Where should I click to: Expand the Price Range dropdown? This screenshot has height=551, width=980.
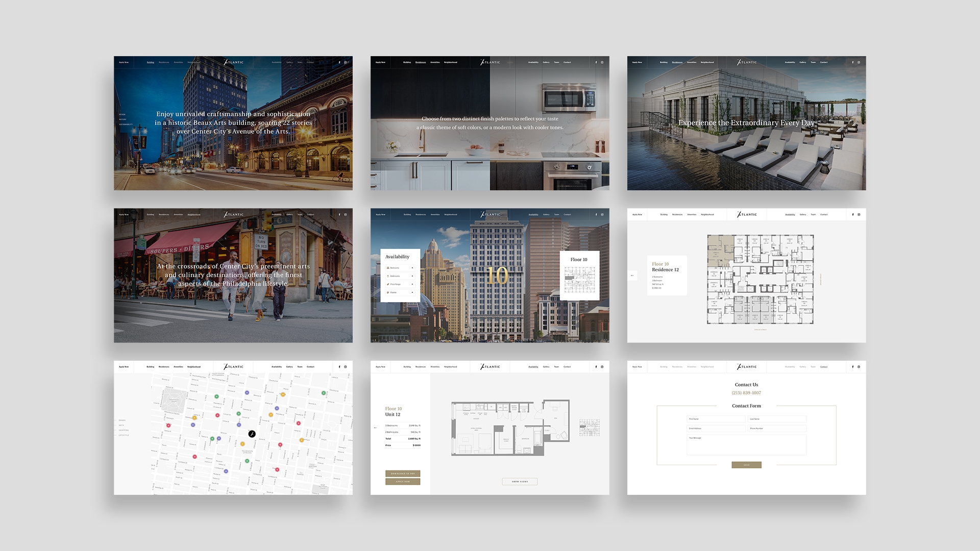(400, 284)
